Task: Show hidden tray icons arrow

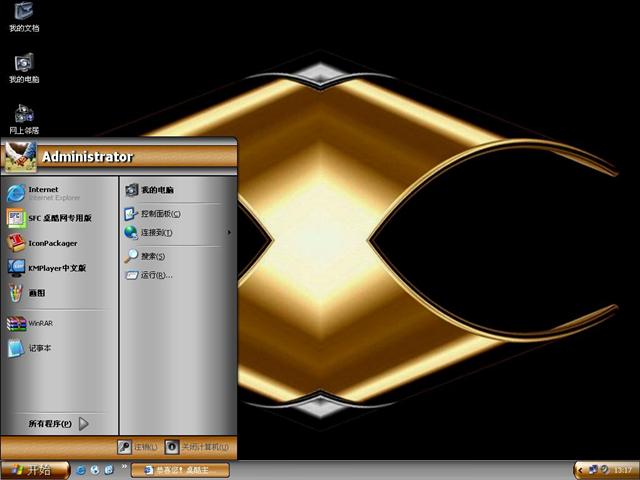Action: coord(580,471)
